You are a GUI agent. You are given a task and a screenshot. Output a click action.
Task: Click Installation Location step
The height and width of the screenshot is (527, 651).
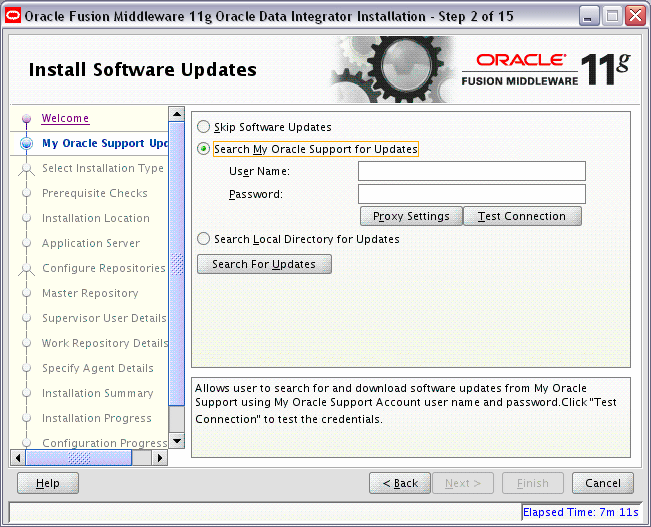(96, 218)
